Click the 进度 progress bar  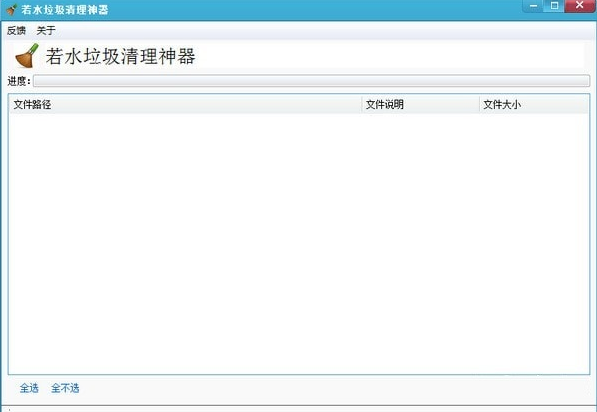click(x=311, y=81)
